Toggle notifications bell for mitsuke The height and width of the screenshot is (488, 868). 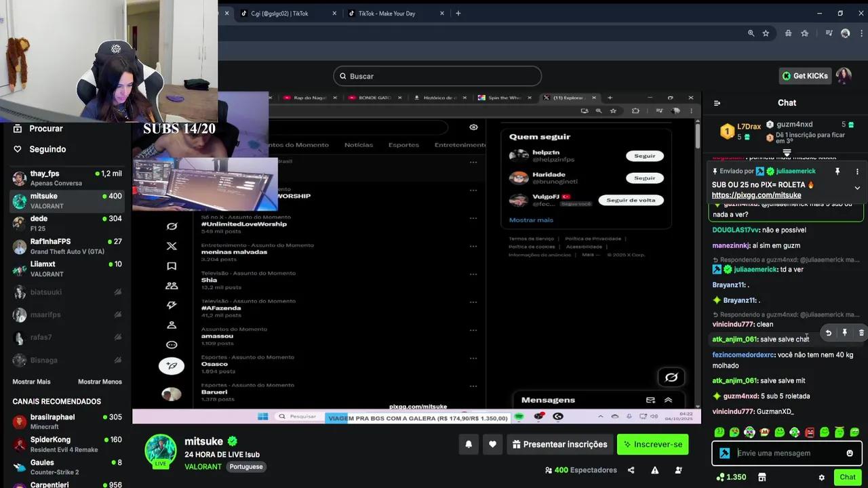tap(469, 445)
